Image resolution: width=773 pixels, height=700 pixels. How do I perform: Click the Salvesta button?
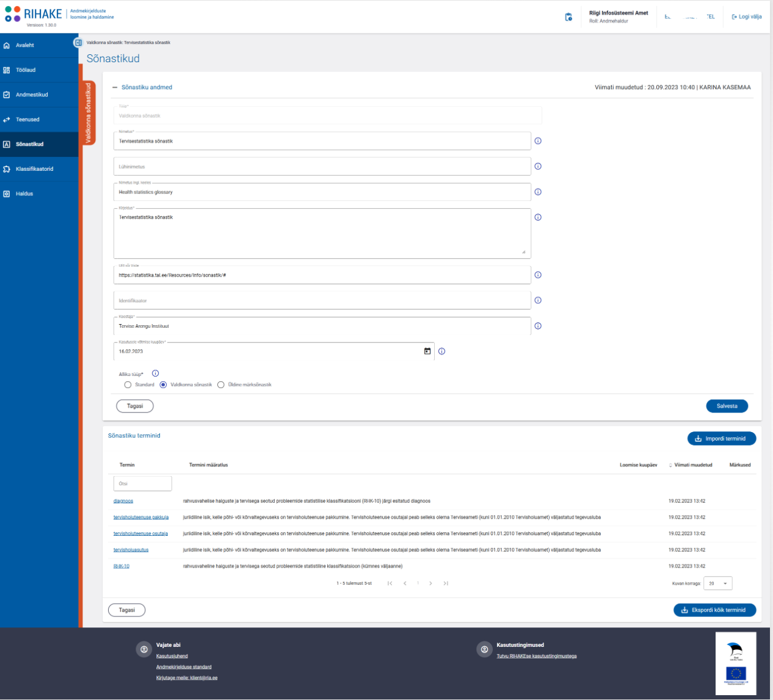727,406
